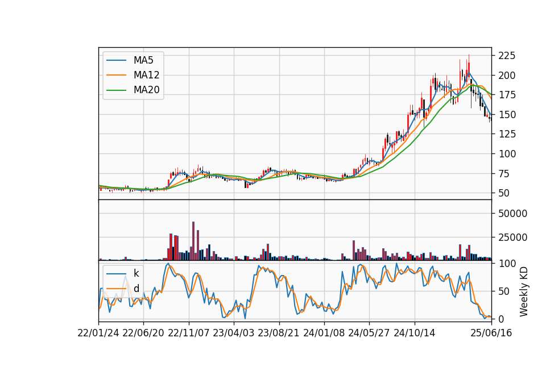This screenshot has width=546, height=392.
Task: Click the 150 price axis label
Action: coord(507,114)
